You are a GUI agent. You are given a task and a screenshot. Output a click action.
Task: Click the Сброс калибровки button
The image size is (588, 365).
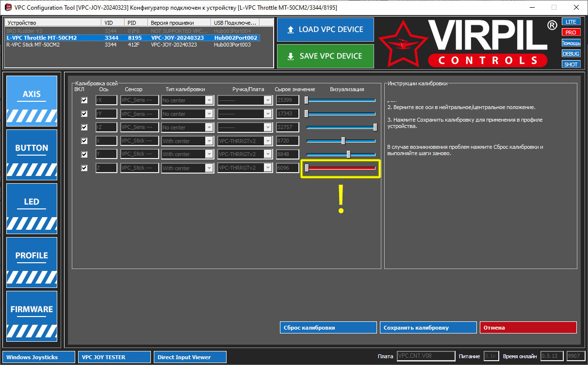coord(328,328)
